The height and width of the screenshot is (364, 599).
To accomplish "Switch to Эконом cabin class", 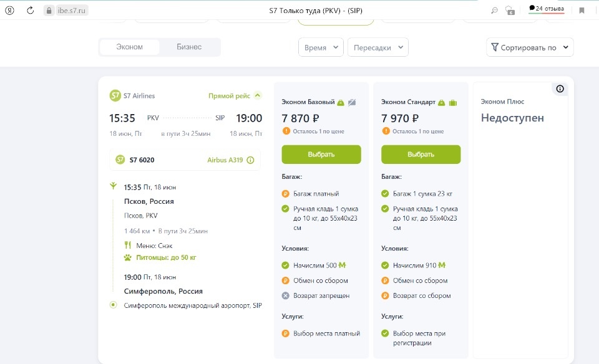I will (x=130, y=47).
